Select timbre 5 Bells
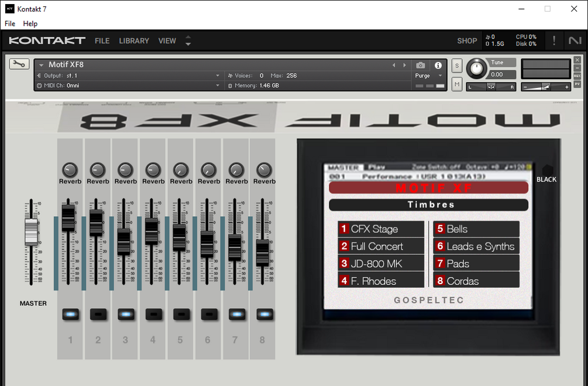 [x=476, y=228]
